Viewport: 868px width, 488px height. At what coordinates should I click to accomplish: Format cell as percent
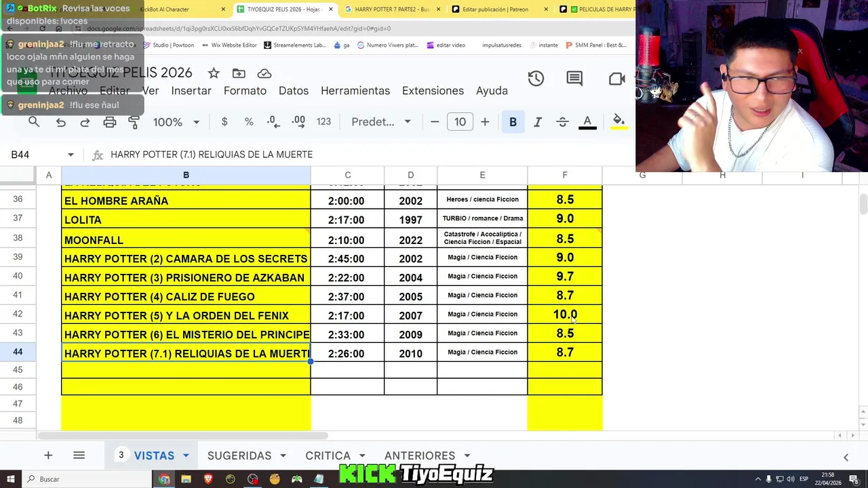pyautogui.click(x=249, y=122)
